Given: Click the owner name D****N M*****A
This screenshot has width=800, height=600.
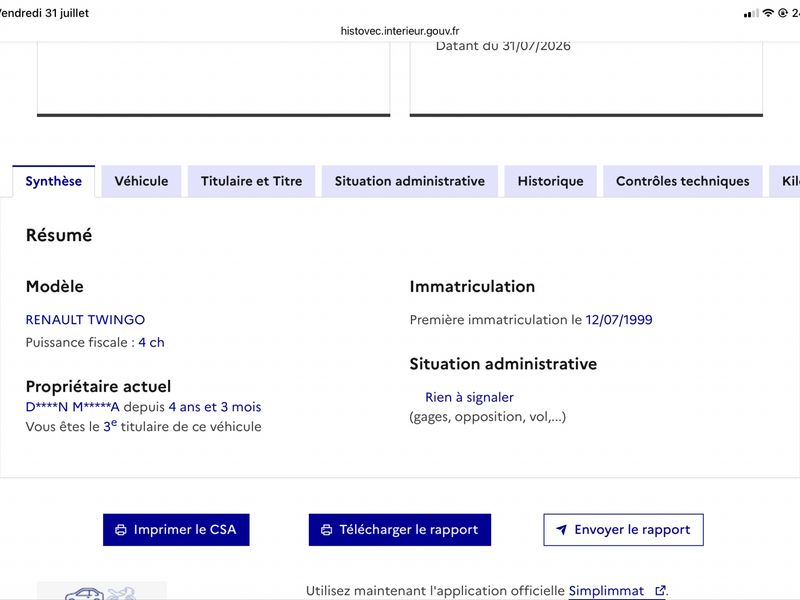Looking at the screenshot, I should tap(72, 407).
